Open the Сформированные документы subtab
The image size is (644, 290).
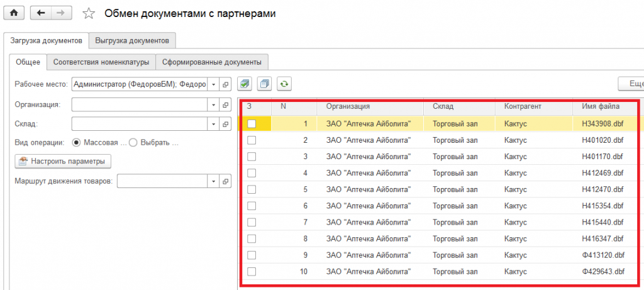click(212, 62)
